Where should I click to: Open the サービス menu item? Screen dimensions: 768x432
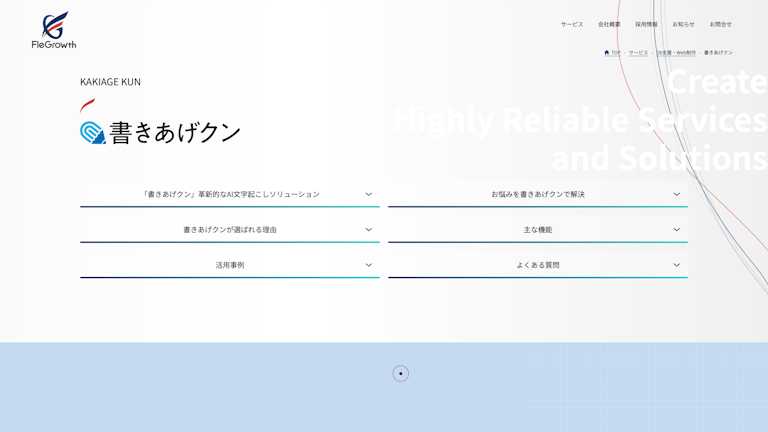coord(571,24)
